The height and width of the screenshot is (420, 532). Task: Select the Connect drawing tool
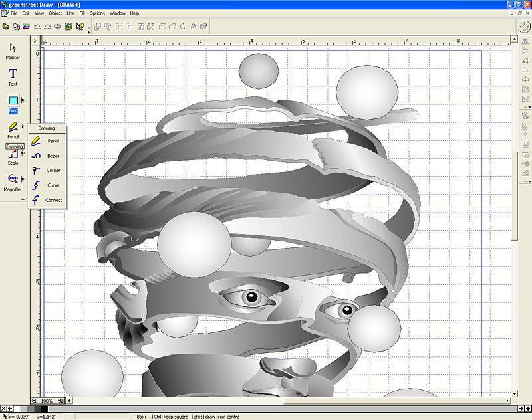click(47, 200)
